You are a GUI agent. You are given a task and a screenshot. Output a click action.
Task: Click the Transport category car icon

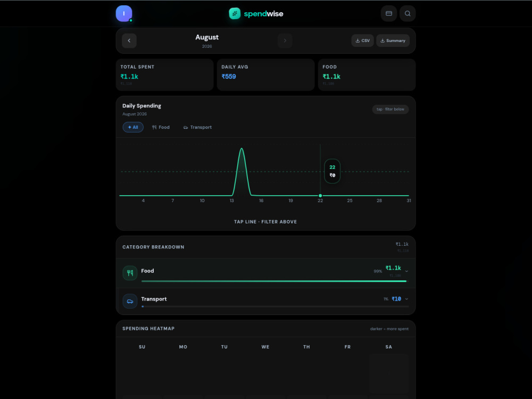click(x=130, y=301)
